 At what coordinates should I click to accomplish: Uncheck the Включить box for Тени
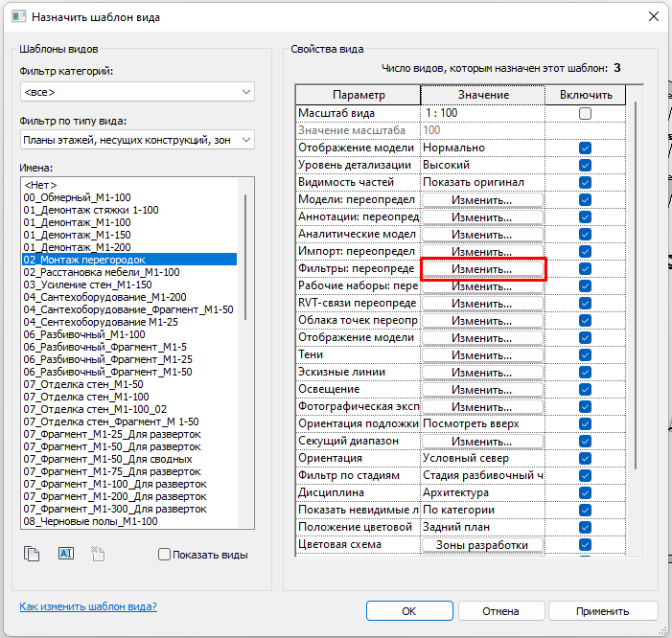tap(585, 354)
